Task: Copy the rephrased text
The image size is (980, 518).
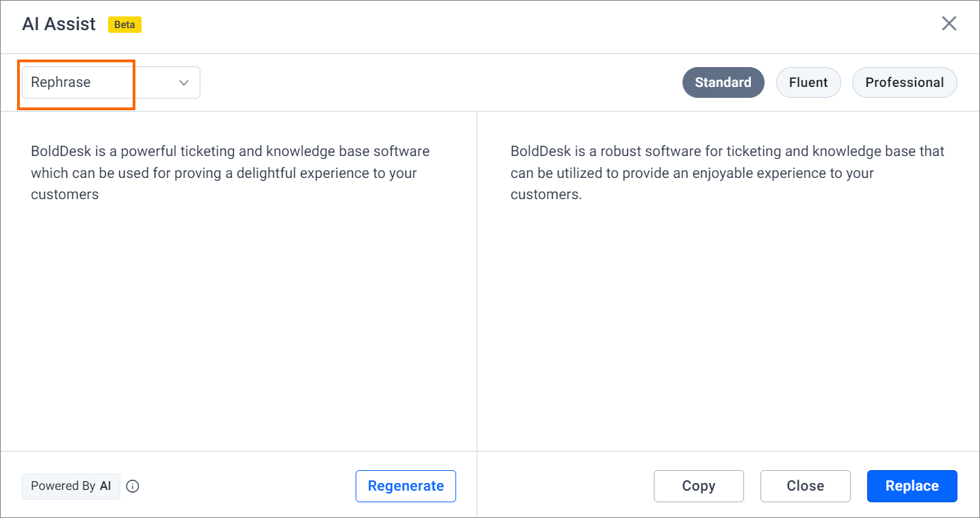Action: click(698, 486)
